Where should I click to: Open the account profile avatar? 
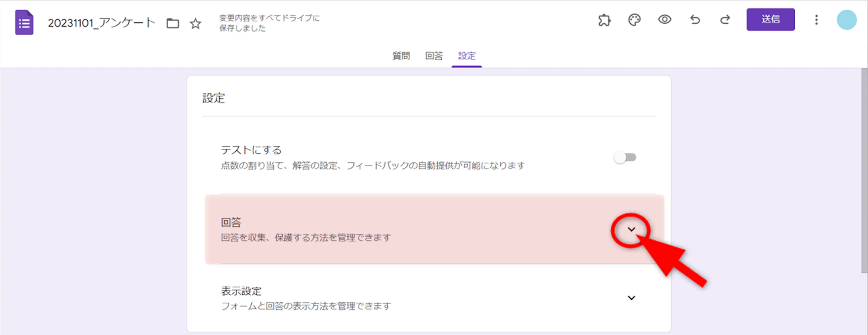(x=846, y=20)
